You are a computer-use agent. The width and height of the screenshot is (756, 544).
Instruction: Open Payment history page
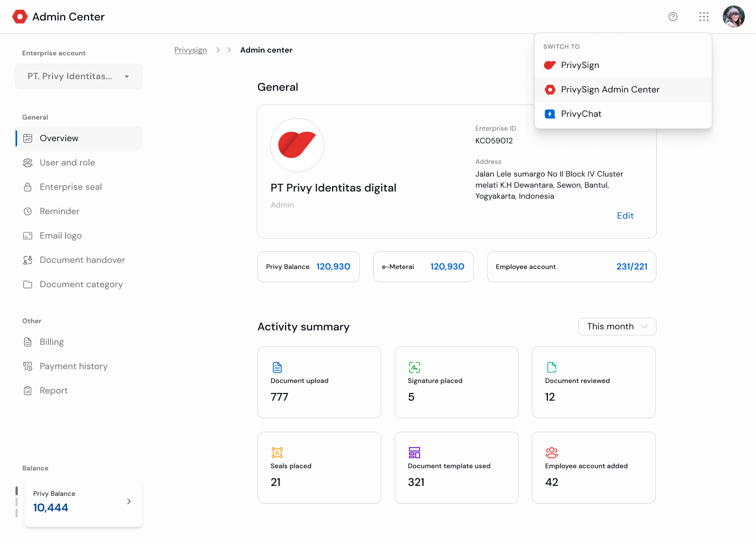79,366
